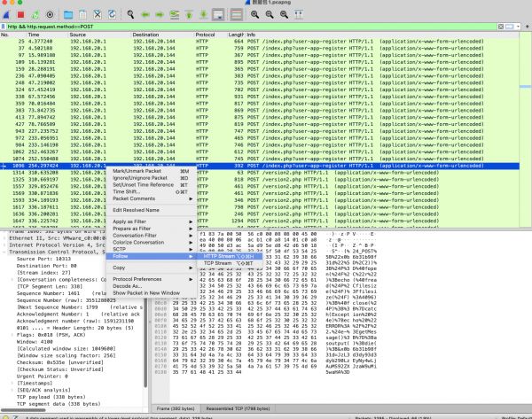Go forward in packet history
This screenshot has height=419, width=532.
(160, 14)
